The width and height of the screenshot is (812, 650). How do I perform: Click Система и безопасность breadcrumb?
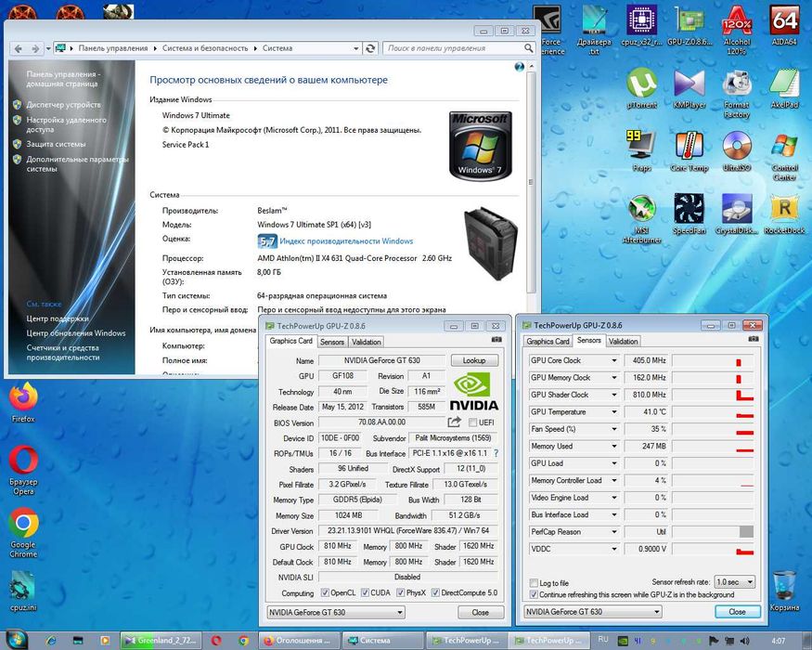click(205, 48)
